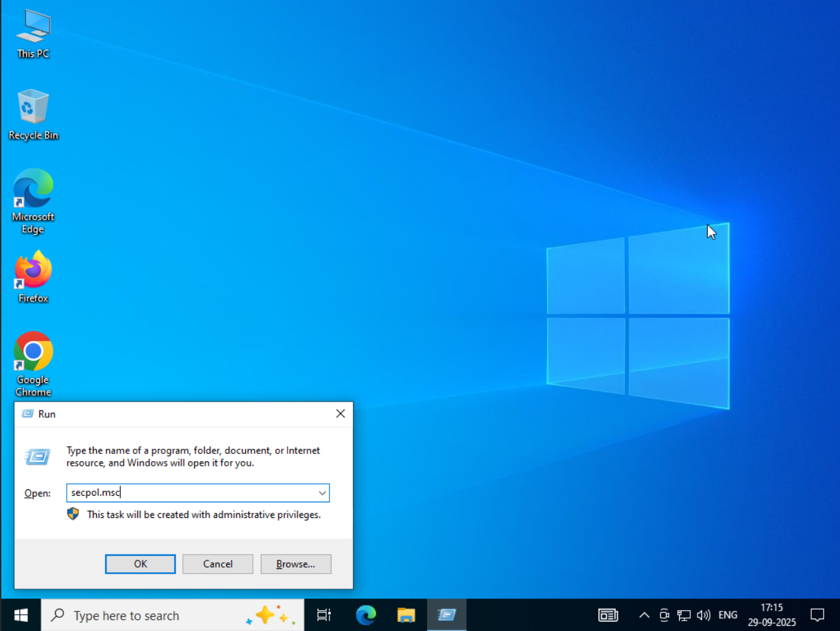Screen dimensions: 840x631
Task: Click the Run app taskbar icon
Action: point(447,615)
